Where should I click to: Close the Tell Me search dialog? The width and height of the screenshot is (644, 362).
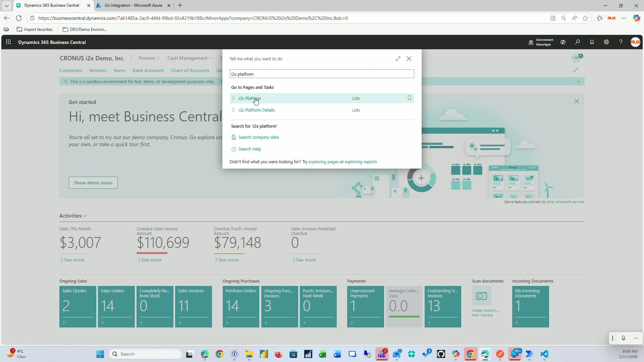pyautogui.click(x=409, y=59)
